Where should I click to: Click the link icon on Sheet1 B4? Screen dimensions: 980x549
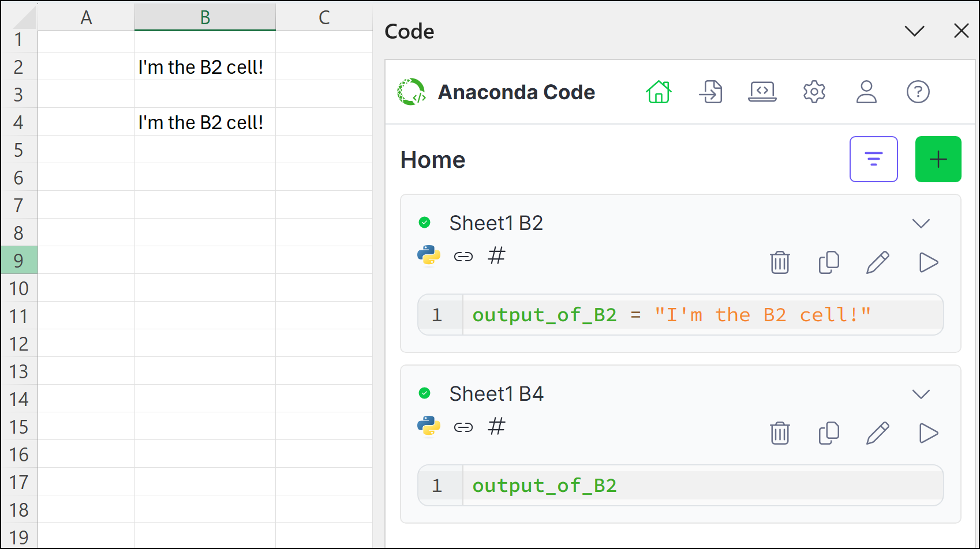[x=463, y=427]
